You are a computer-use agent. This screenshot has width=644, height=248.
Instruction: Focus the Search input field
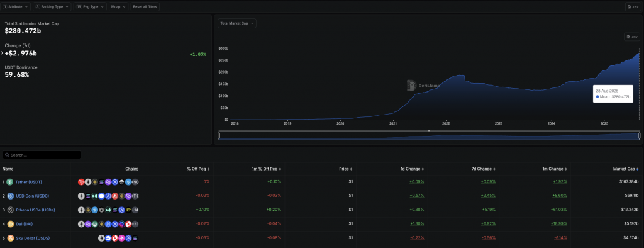click(x=42, y=155)
